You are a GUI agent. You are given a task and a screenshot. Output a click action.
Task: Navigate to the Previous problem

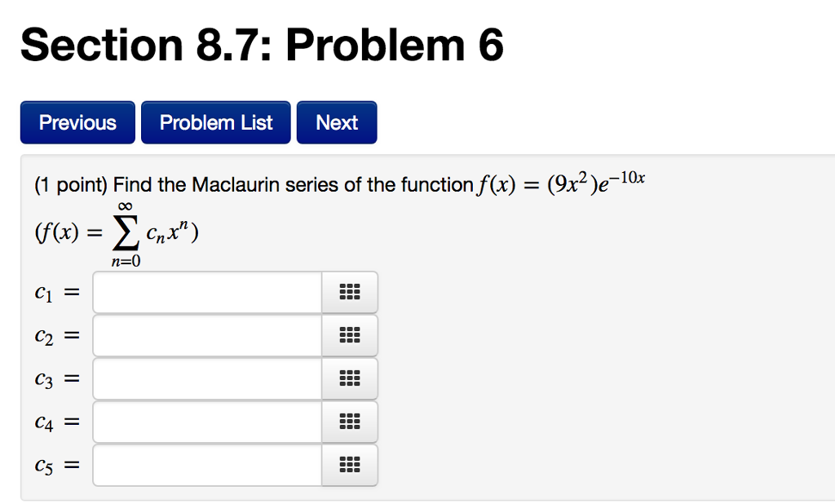tap(77, 122)
